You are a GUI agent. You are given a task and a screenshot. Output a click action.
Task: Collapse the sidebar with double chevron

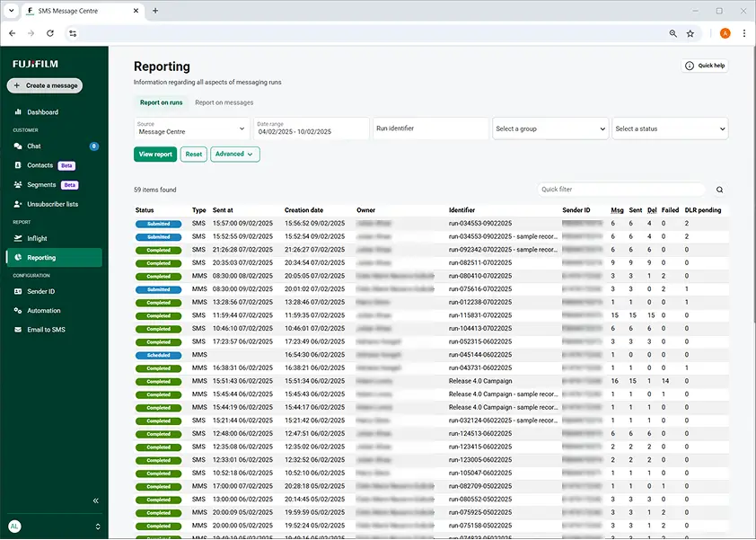(96, 500)
